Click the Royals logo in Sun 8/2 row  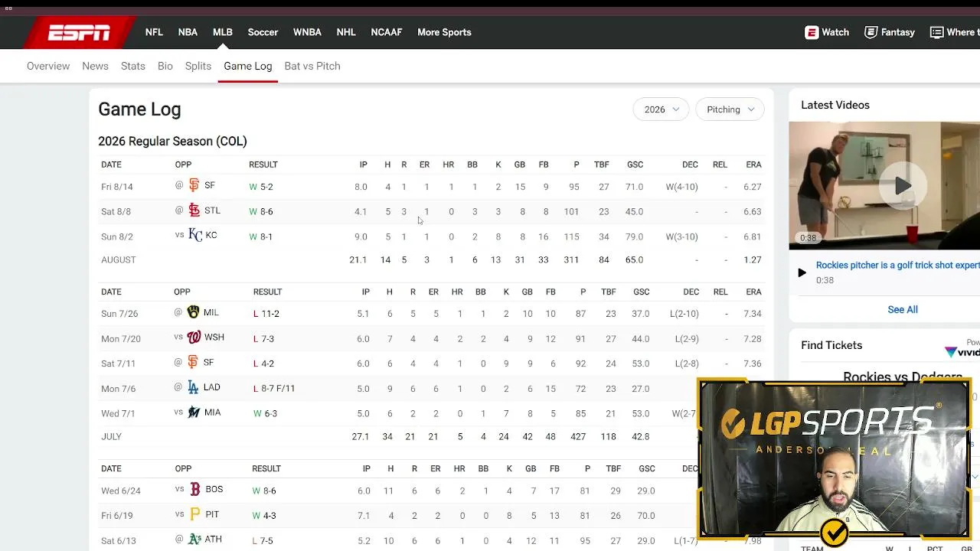(x=195, y=235)
